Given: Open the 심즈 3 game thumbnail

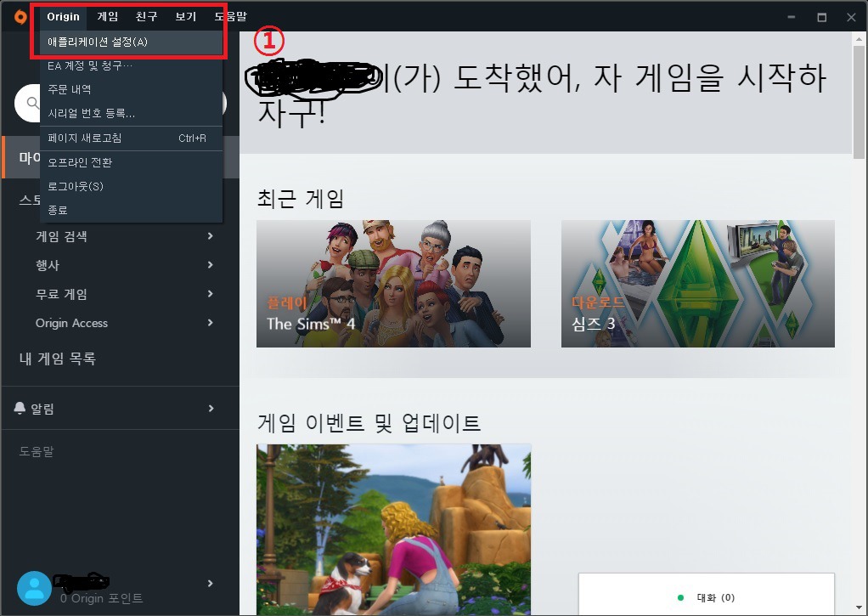Looking at the screenshot, I should [698, 284].
